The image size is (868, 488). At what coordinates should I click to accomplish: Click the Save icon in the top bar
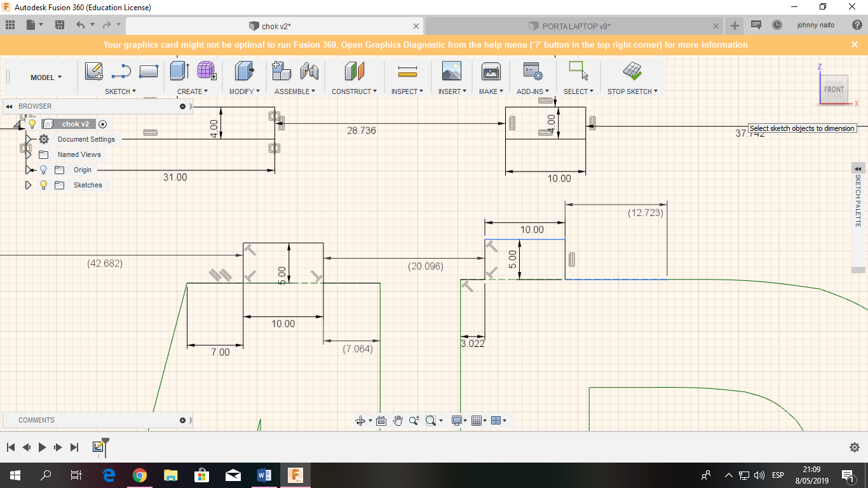pos(60,25)
